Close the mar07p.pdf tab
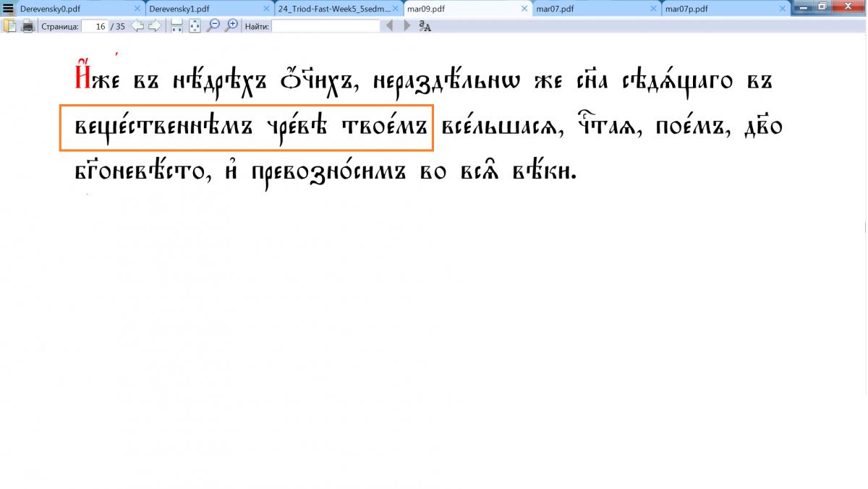The width and height of the screenshot is (868, 489). [782, 9]
